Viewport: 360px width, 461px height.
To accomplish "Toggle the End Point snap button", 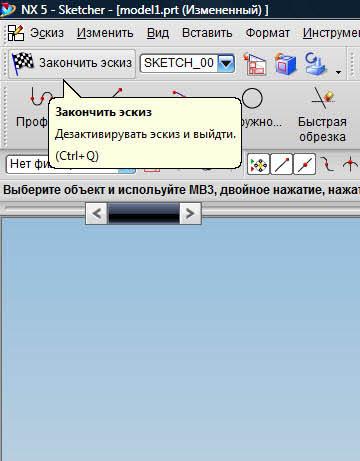I will coord(282,164).
